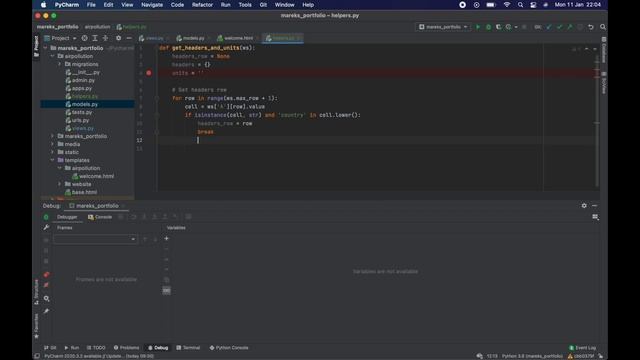This screenshot has width=640, height=360.
Task: Collapse the templates folder
Action: (x=53, y=160)
